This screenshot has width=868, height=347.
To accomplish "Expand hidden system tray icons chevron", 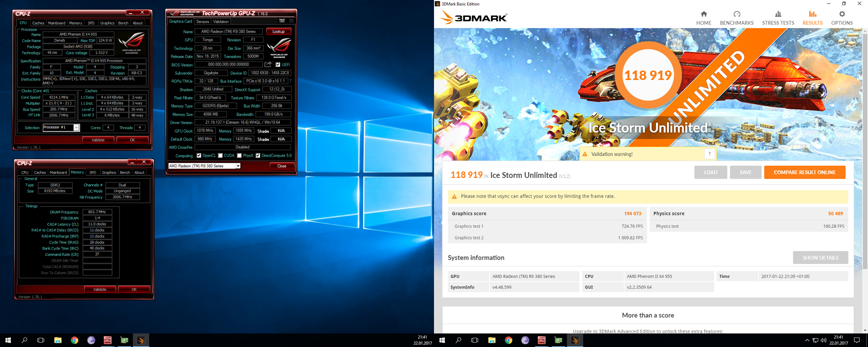I will click(807, 340).
